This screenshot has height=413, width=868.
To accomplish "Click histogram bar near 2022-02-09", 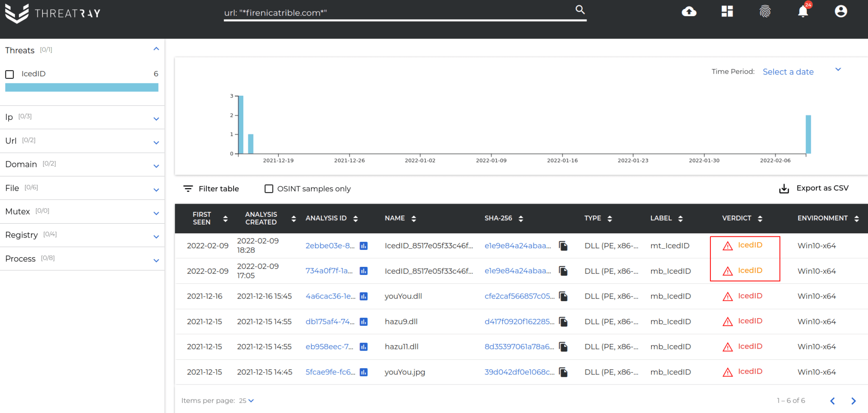I will tap(808, 134).
